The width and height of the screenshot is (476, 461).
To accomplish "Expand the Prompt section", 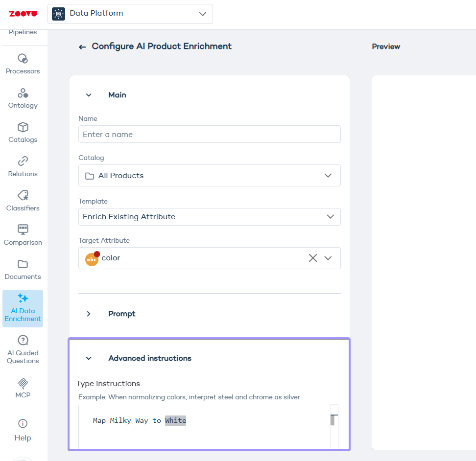I will coord(89,314).
